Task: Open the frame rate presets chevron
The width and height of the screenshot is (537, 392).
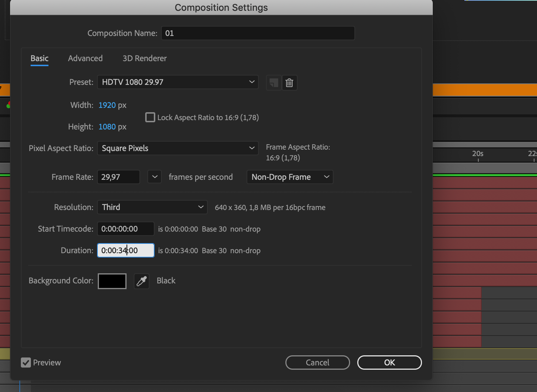Action: 155,177
